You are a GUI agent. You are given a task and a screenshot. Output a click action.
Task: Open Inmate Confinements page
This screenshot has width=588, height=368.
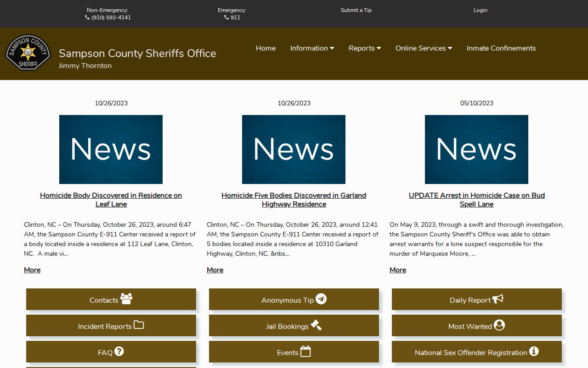coord(501,48)
